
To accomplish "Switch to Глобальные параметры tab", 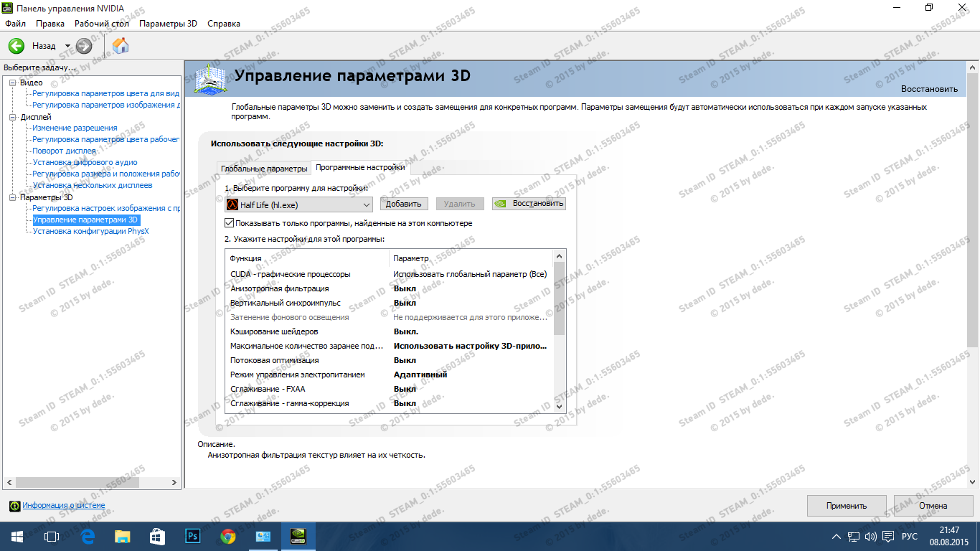I will [x=264, y=169].
